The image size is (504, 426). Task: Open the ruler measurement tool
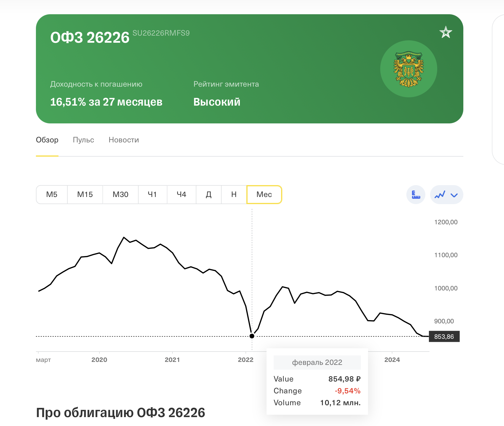click(x=416, y=195)
